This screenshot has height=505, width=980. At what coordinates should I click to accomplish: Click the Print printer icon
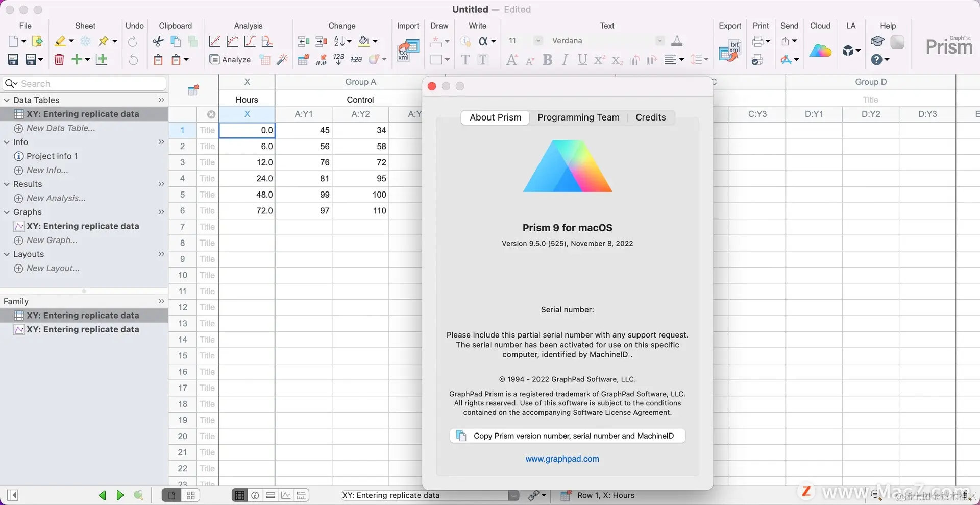pyautogui.click(x=757, y=41)
